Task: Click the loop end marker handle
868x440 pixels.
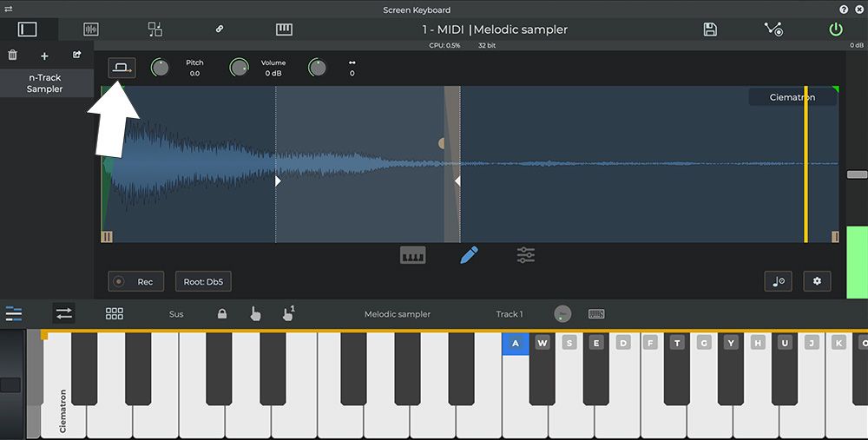Action: click(457, 181)
